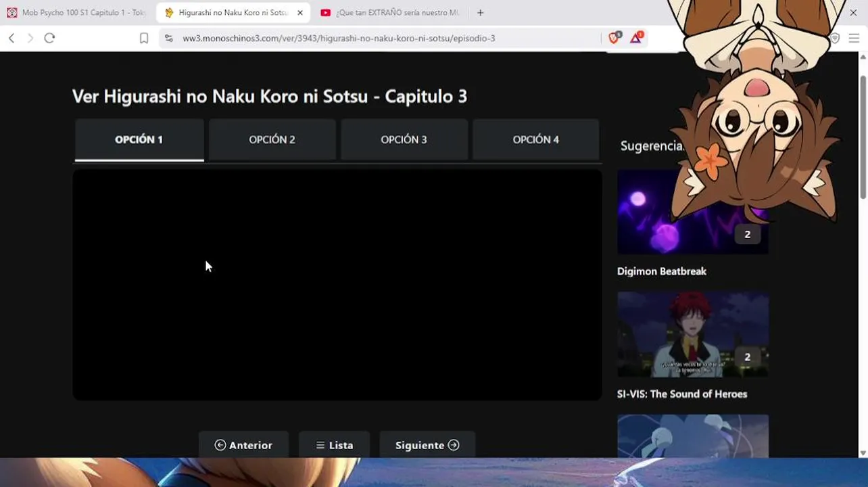Switch to the YouTube tab
The width and height of the screenshot is (868, 487).
390,12
